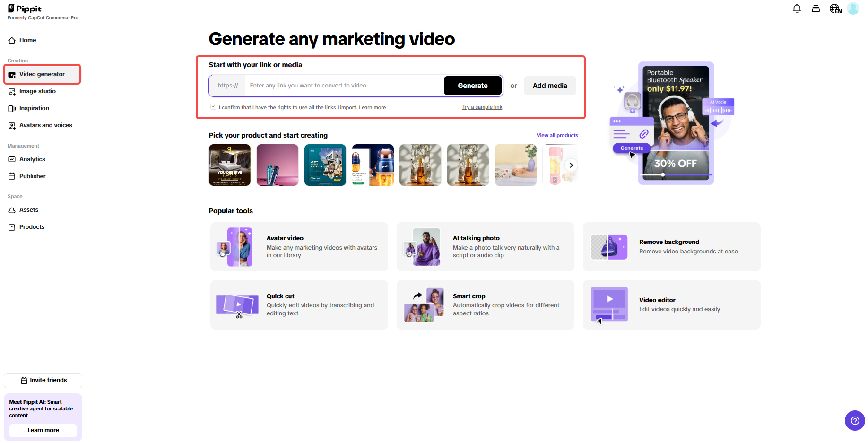Advance the product carousel with the next arrow
This screenshot has height=443, width=868.
tap(571, 165)
